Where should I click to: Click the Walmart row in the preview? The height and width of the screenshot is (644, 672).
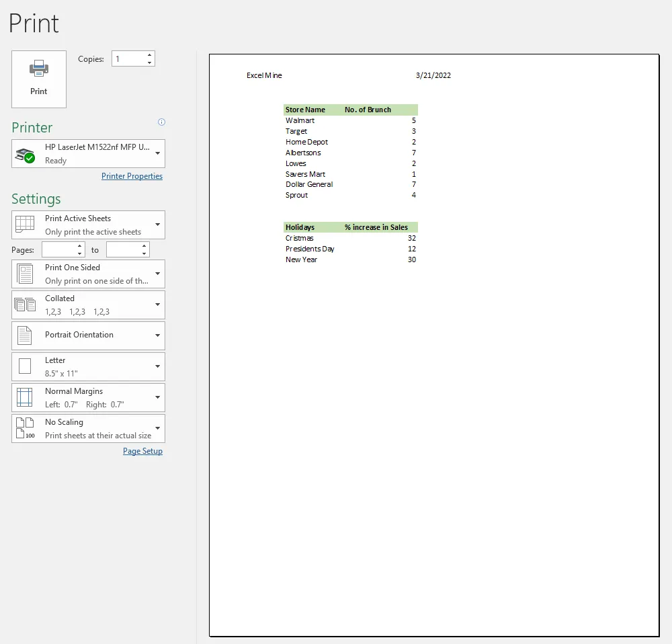(351, 120)
